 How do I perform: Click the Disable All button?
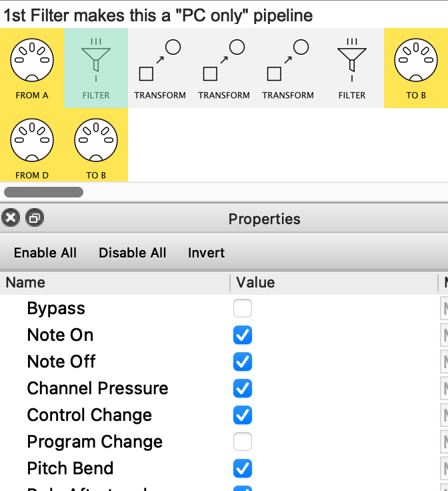(133, 253)
